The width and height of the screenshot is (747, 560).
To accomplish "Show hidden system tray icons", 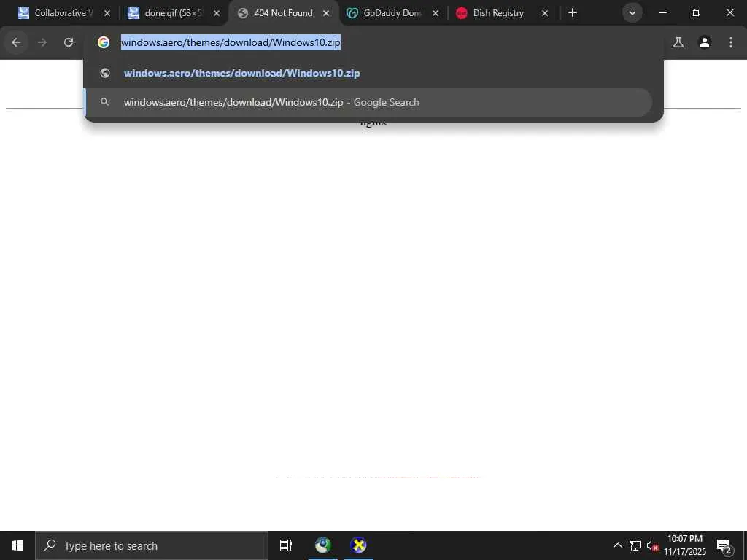I will pos(618,545).
